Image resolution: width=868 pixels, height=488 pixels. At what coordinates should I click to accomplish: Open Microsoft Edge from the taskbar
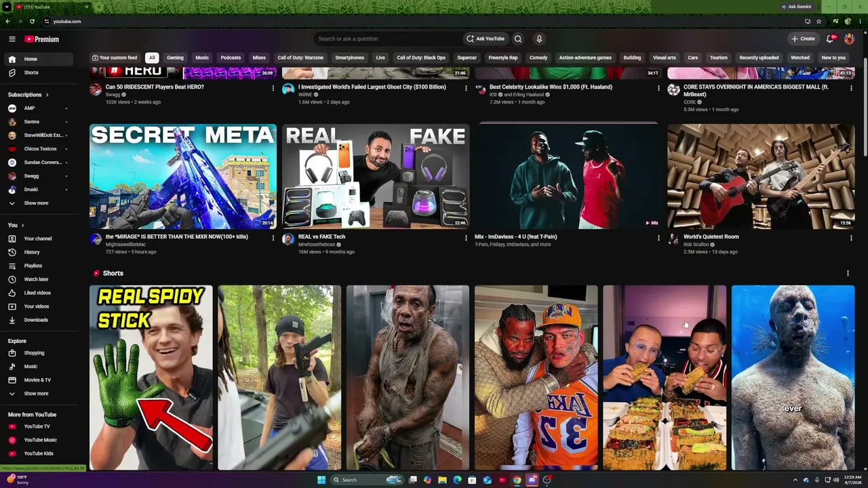[x=457, y=480]
